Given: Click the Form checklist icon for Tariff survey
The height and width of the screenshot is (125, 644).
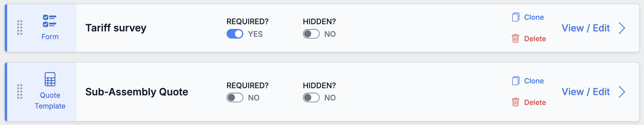Looking at the screenshot, I should click(x=50, y=21).
